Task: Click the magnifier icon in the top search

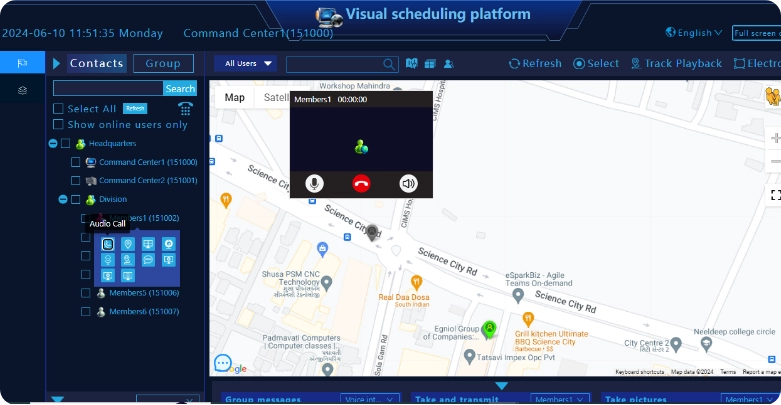Action: [x=390, y=64]
